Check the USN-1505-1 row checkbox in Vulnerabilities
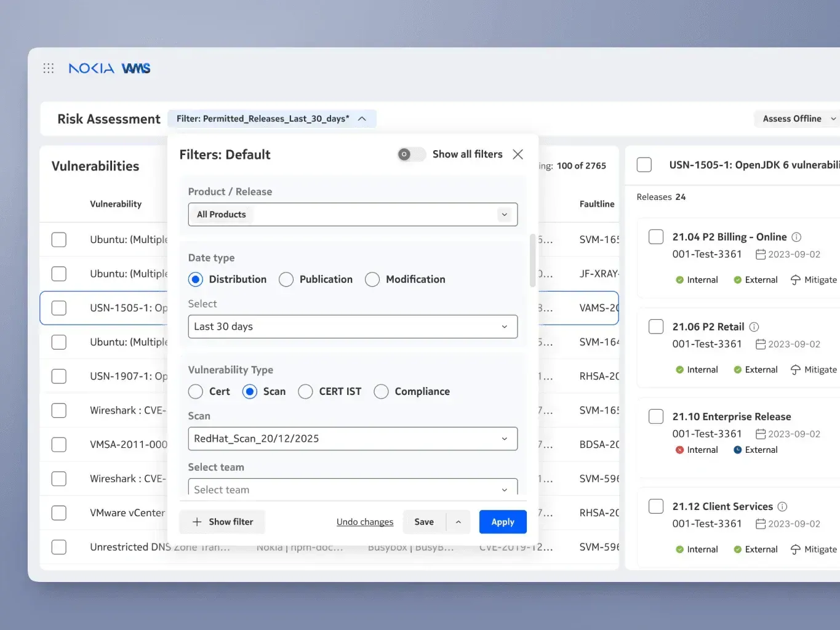Viewport: 840px width, 630px height. [59, 308]
